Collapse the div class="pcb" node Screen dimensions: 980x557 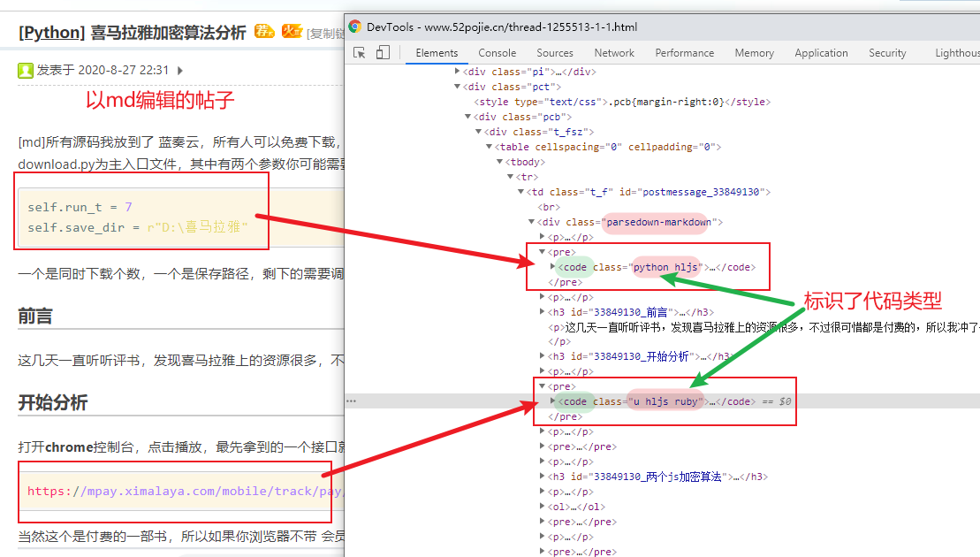[467, 117]
